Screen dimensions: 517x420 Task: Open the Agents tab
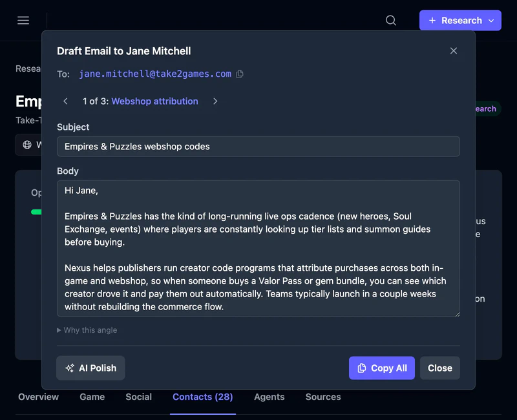pos(269,397)
